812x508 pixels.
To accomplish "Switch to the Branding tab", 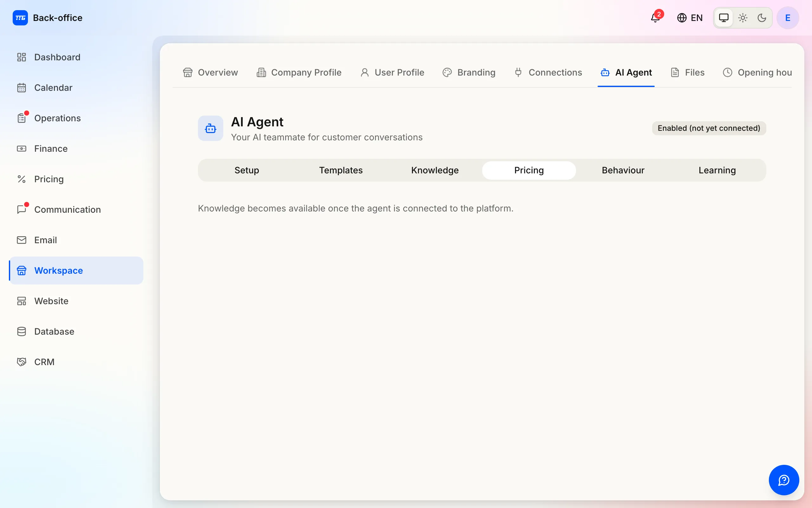I will pyautogui.click(x=469, y=73).
